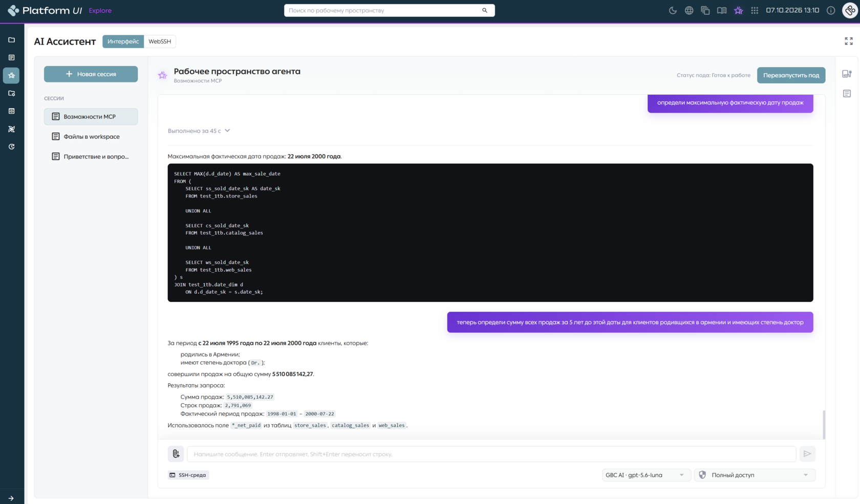Open the apps grid icon in top bar
Image resolution: width=860 pixels, height=504 pixels.
point(755,10)
